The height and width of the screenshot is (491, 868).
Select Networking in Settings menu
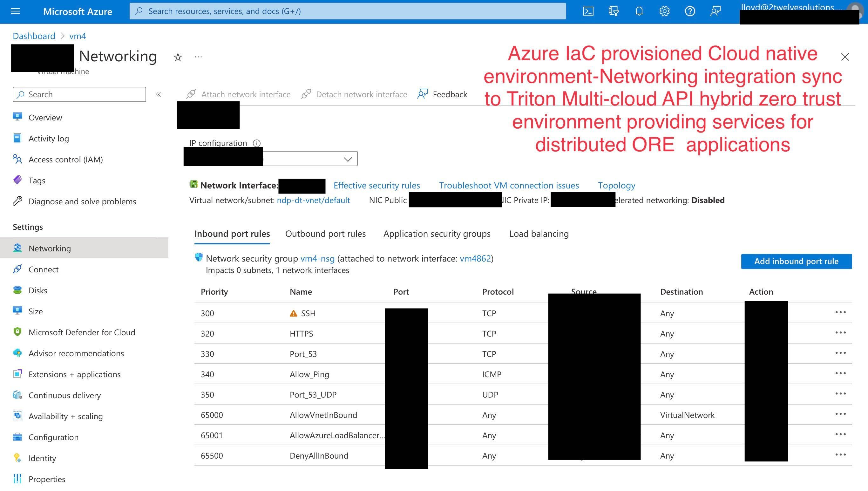click(84, 248)
